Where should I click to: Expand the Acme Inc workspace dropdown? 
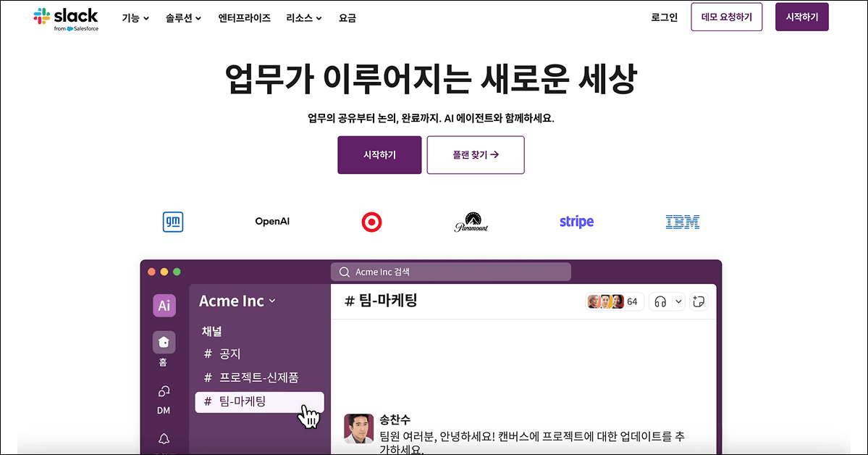[x=237, y=301]
